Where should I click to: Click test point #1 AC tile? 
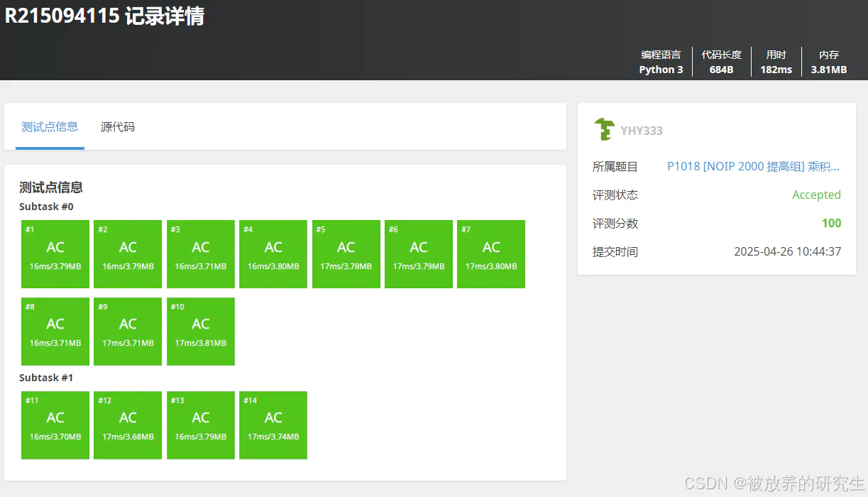point(55,254)
